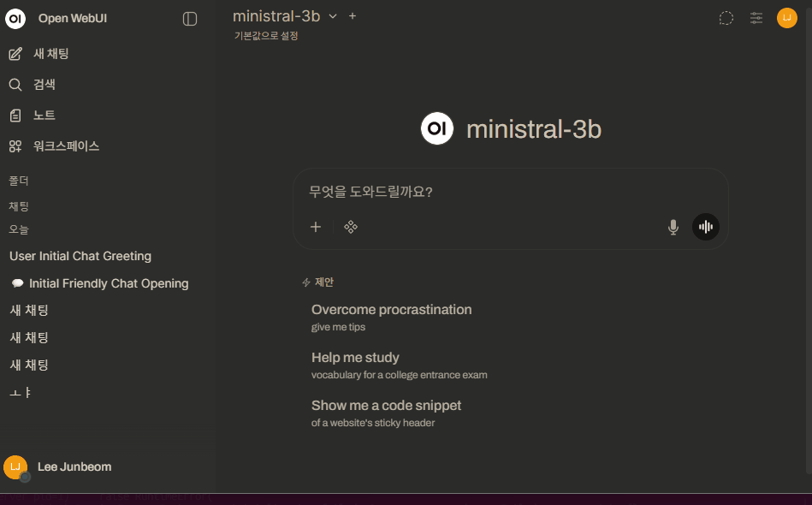Open the 노트 notes page

(x=44, y=116)
